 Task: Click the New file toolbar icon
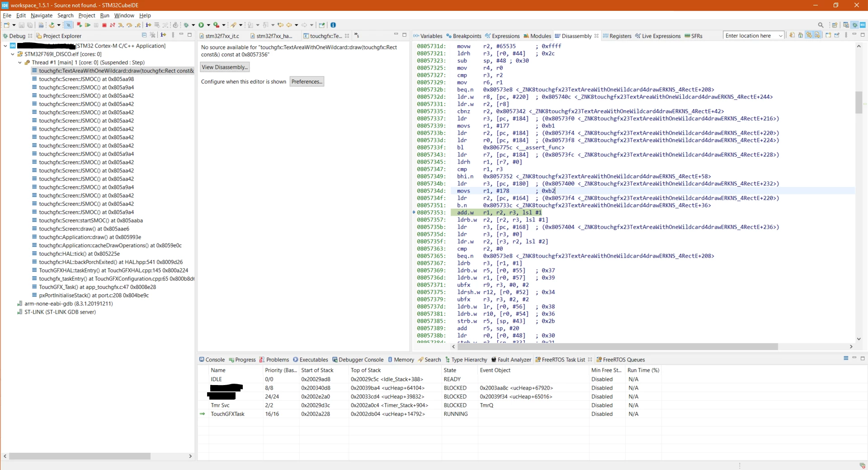(6, 25)
